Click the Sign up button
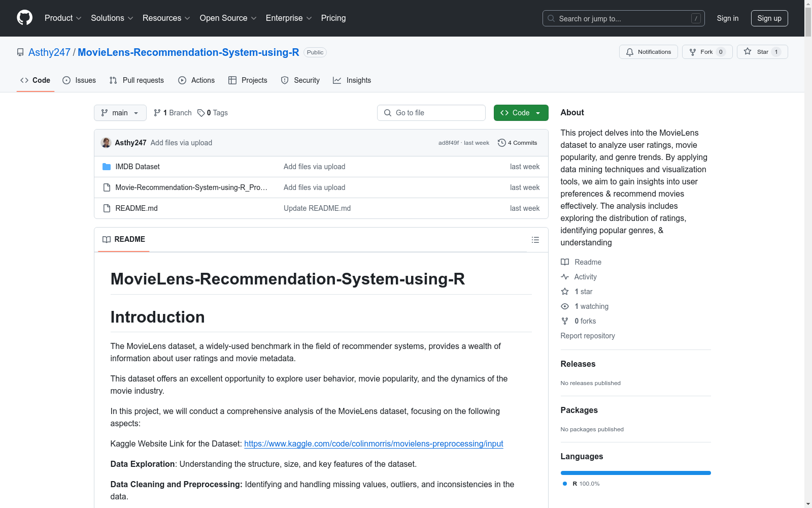 (x=769, y=18)
